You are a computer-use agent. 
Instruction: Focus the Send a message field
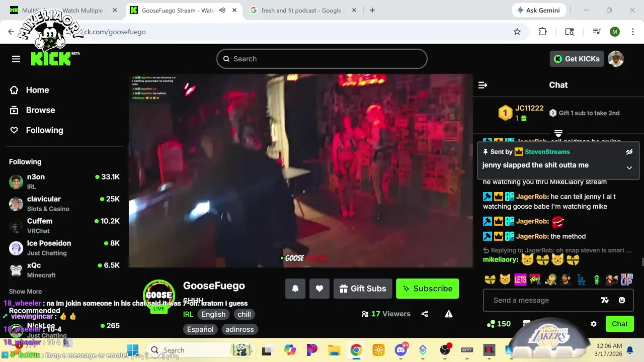pos(558,300)
